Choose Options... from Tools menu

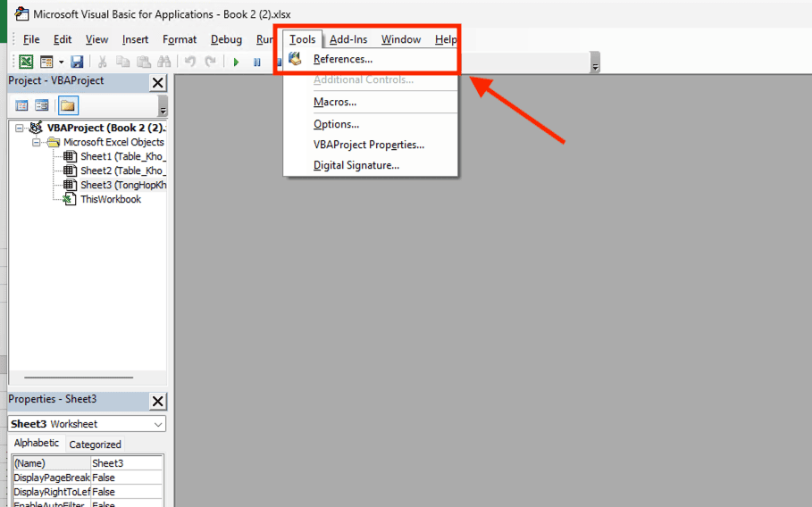tap(371, 124)
